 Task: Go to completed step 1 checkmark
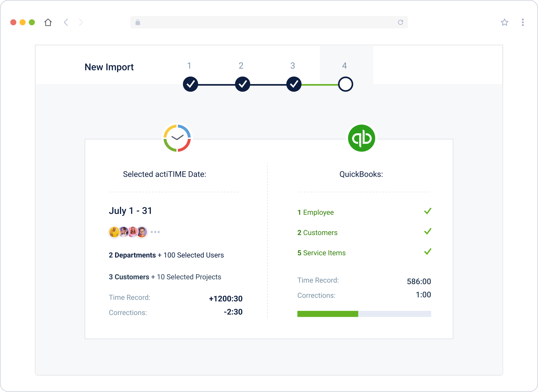190,84
